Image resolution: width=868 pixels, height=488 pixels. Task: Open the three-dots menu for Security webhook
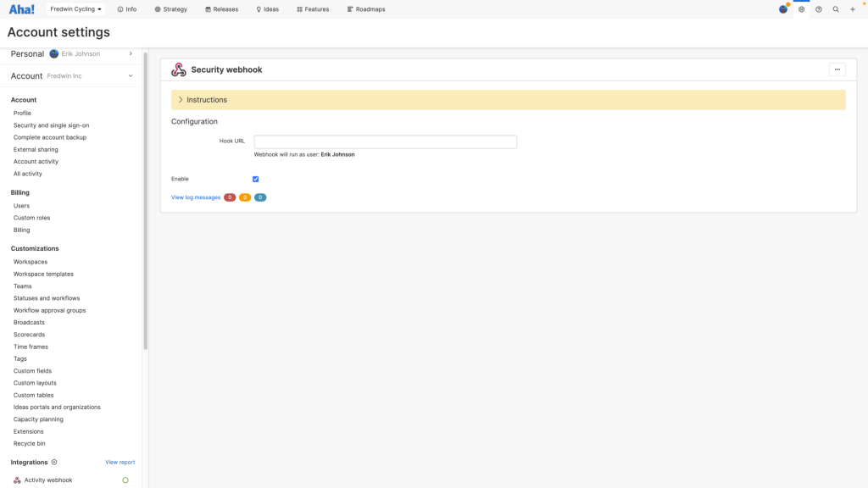coord(837,69)
